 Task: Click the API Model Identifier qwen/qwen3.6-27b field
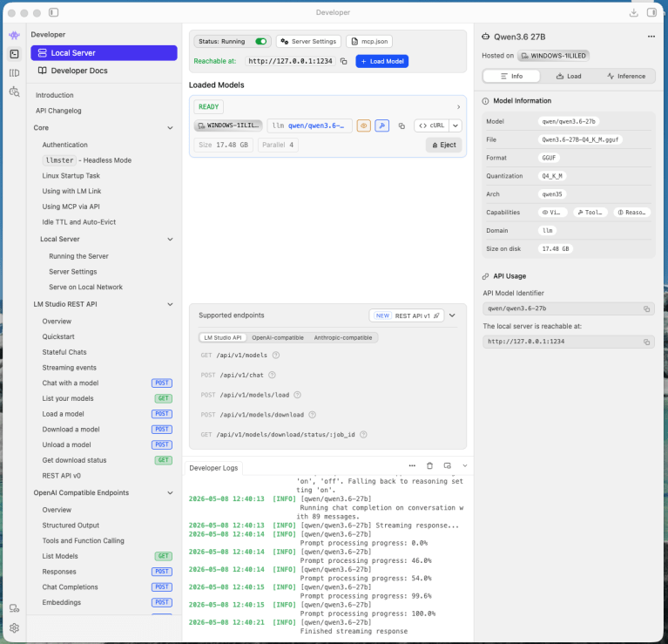(x=569, y=309)
